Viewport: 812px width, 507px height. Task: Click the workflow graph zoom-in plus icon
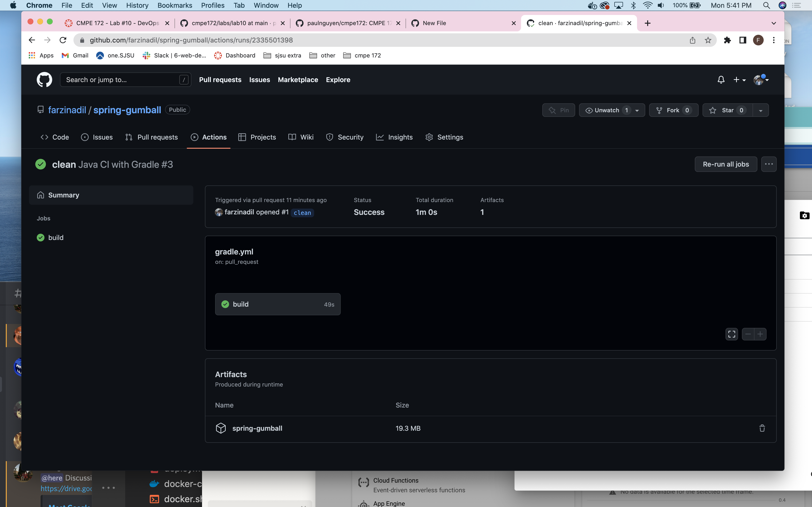point(760,334)
